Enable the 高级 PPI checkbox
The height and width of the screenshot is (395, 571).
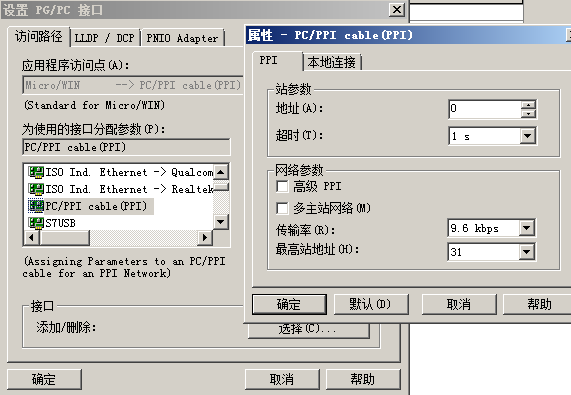pyautogui.click(x=282, y=186)
